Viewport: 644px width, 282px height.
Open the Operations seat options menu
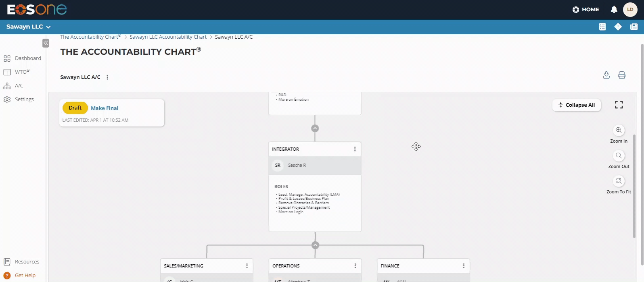tap(355, 266)
